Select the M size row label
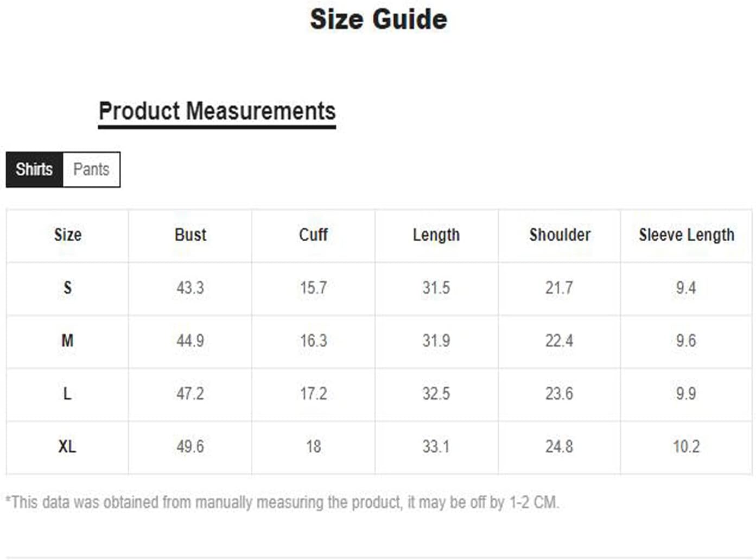This screenshot has width=756, height=560. [x=67, y=341]
